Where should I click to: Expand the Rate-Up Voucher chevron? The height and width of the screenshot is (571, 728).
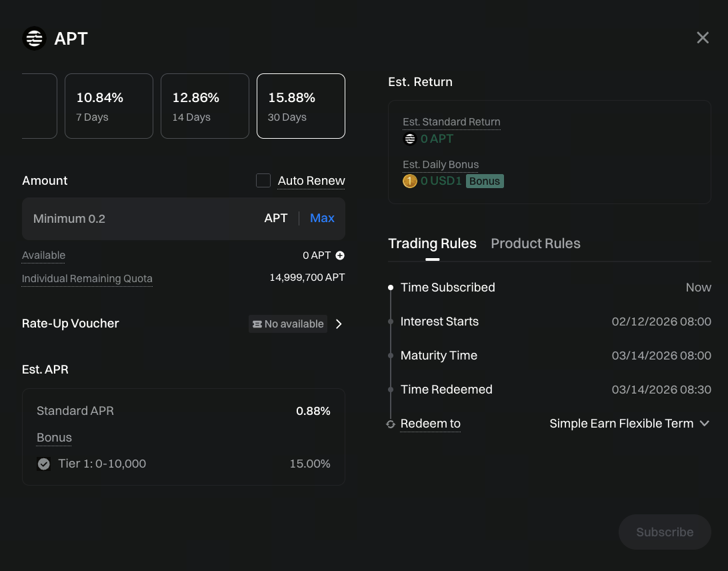point(339,324)
